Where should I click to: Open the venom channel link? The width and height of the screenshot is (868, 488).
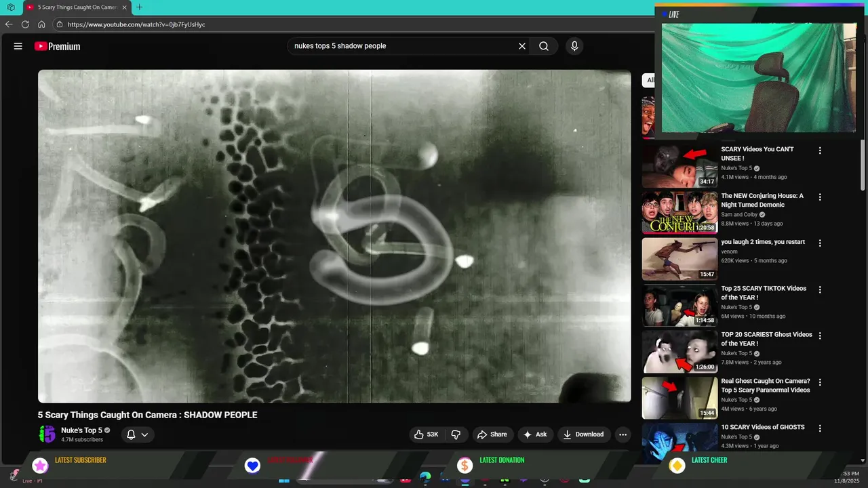click(729, 251)
